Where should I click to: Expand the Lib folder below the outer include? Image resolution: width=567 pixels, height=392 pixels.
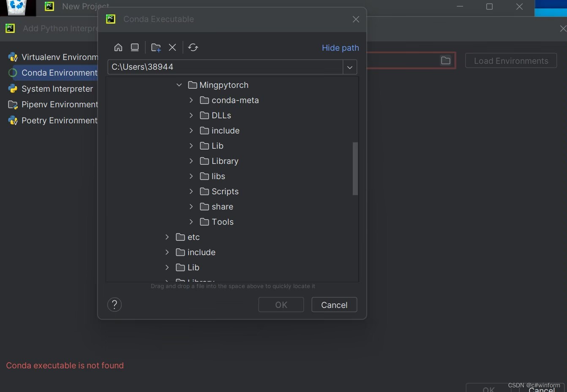coord(167,267)
